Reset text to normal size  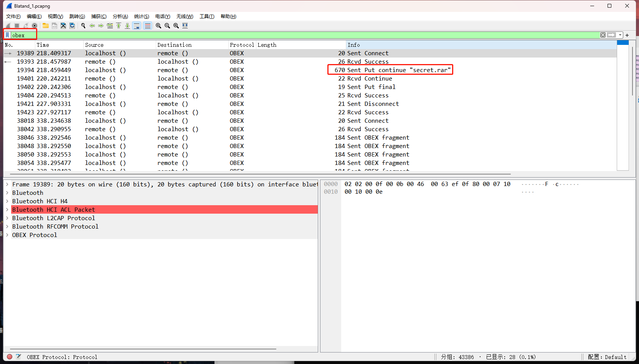(176, 26)
